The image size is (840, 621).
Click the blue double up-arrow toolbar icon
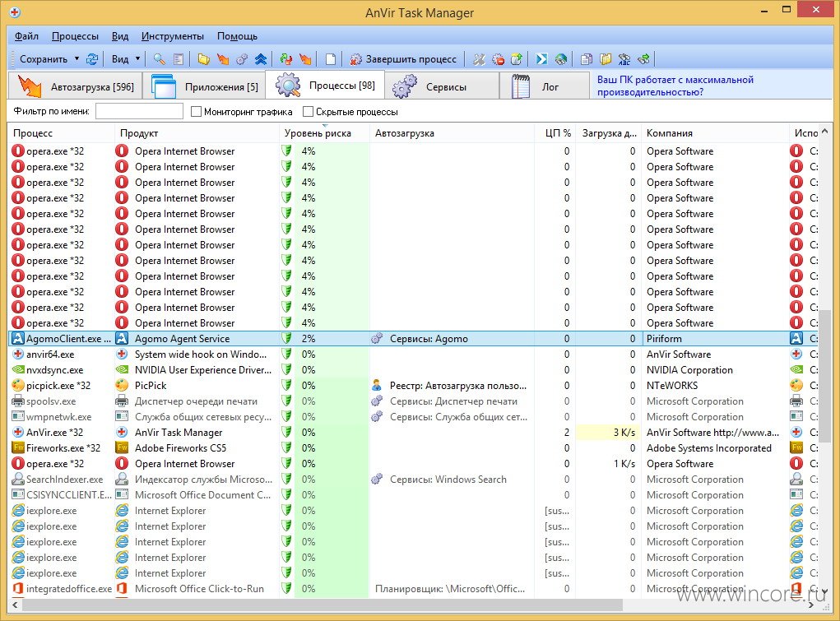[x=261, y=59]
